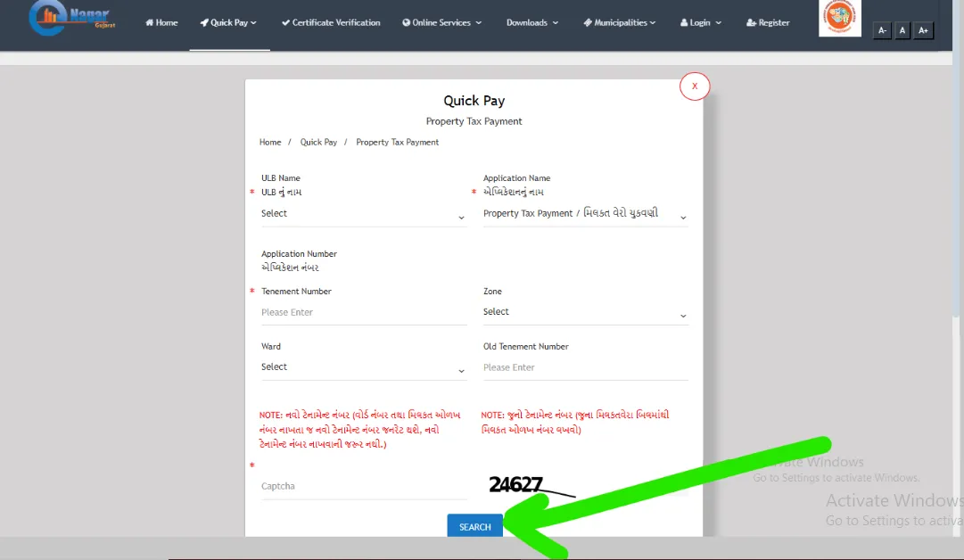
Task: Expand the Zone select dropdown
Action: [x=585, y=312]
